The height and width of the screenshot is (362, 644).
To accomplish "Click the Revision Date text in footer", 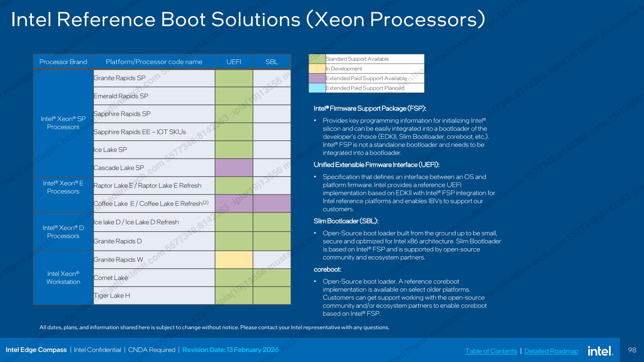I will tap(230, 350).
